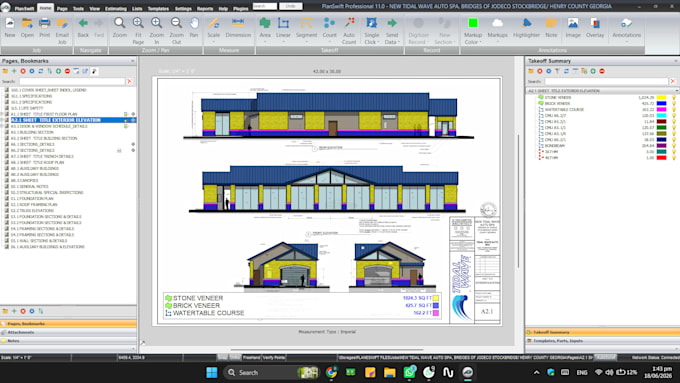Click the WATERTABLE COURSE magenta color swatch

tap(661, 110)
